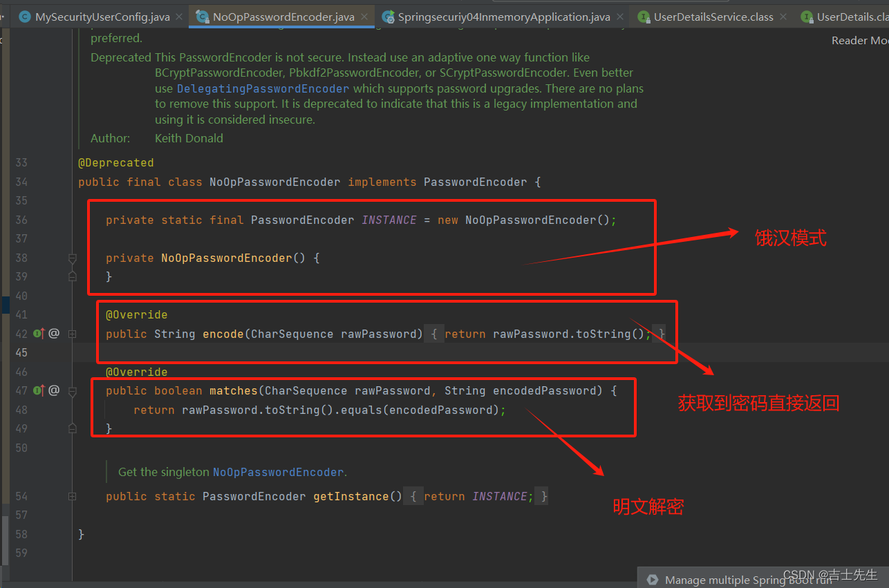Close the UserDetailsService.class tab

click(784, 17)
